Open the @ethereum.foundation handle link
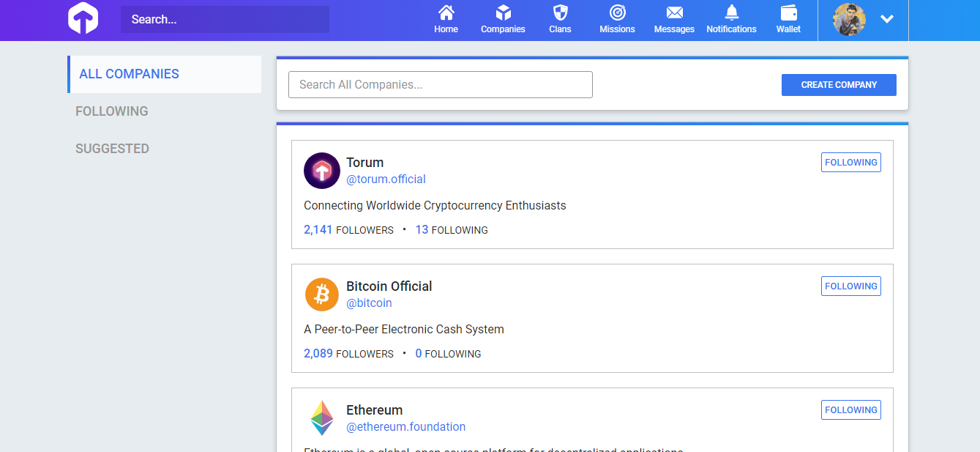This screenshot has width=980, height=452. (406, 427)
